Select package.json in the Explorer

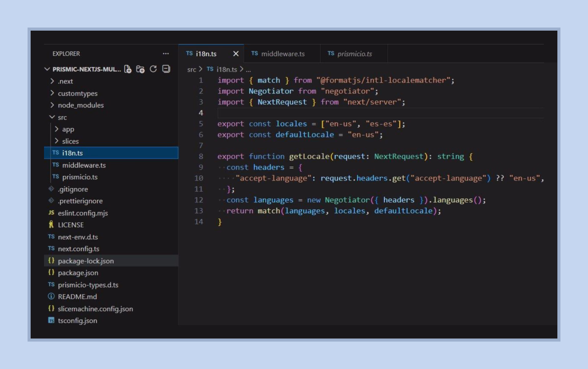point(78,273)
